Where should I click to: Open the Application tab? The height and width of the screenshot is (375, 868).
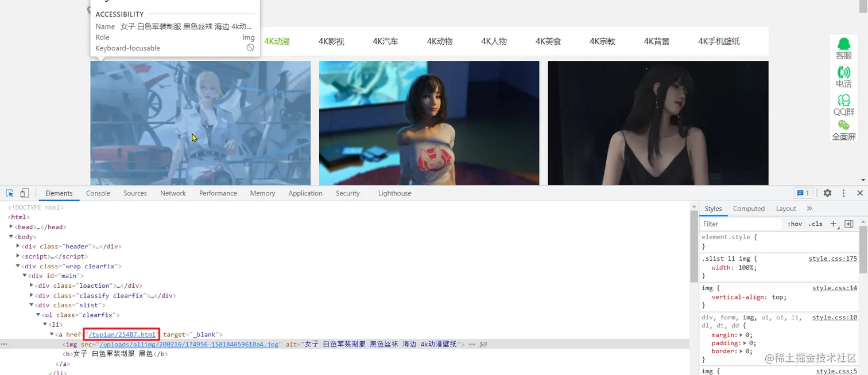305,193
